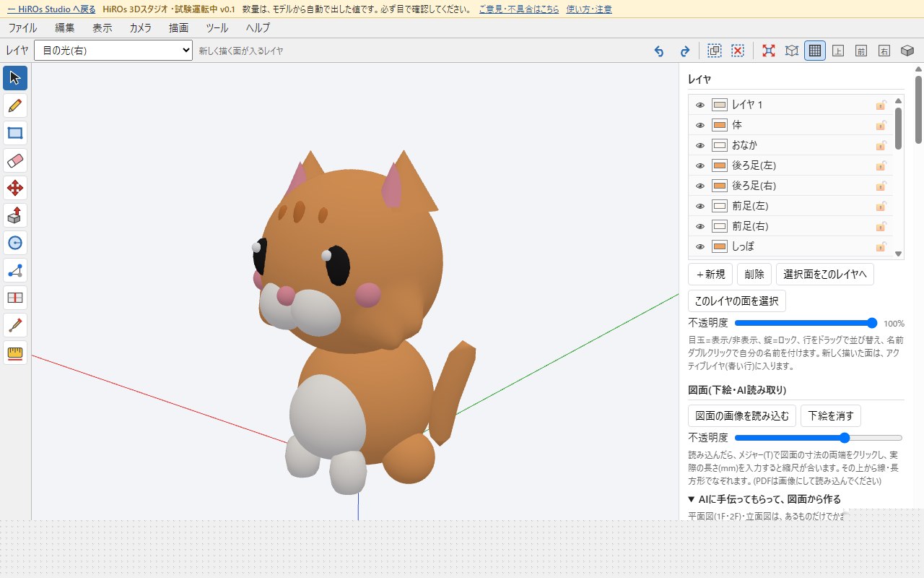Choose the rectangle tool

pos(15,133)
